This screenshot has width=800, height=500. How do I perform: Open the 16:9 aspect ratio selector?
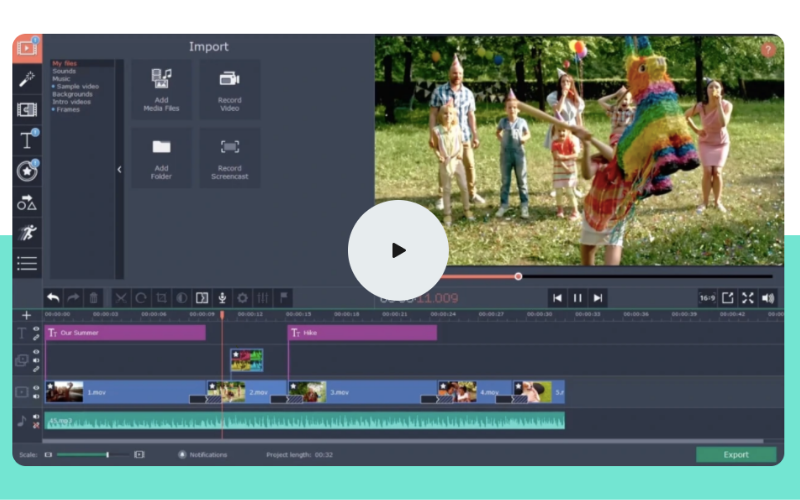click(707, 298)
